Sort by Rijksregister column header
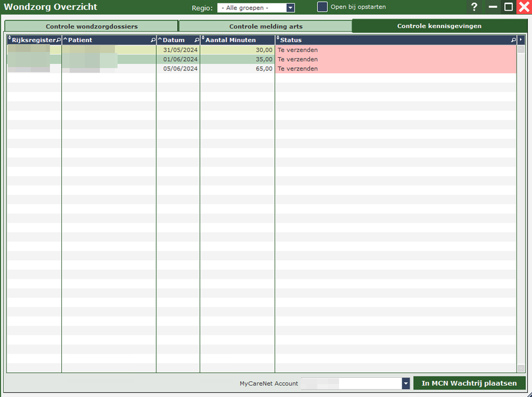 [x=33, y=40]
